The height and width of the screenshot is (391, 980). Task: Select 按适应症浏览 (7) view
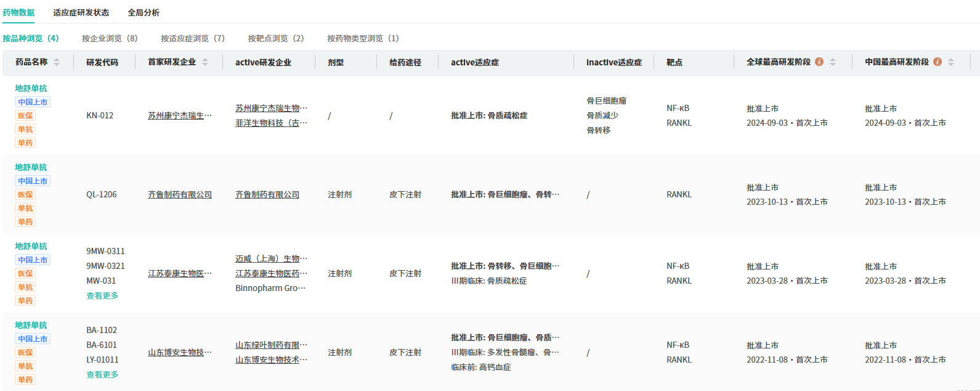193,38
